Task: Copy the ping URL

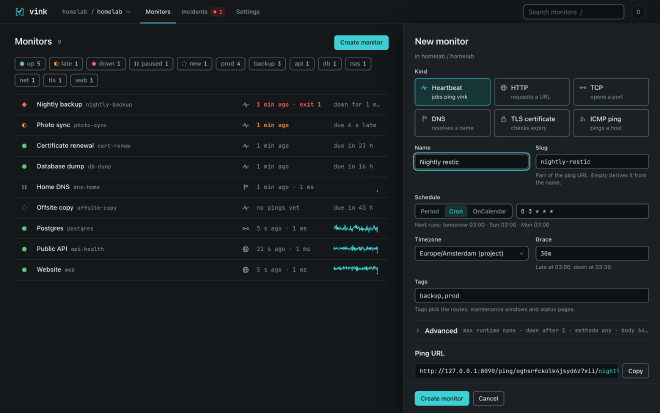Action: point(635,371)
